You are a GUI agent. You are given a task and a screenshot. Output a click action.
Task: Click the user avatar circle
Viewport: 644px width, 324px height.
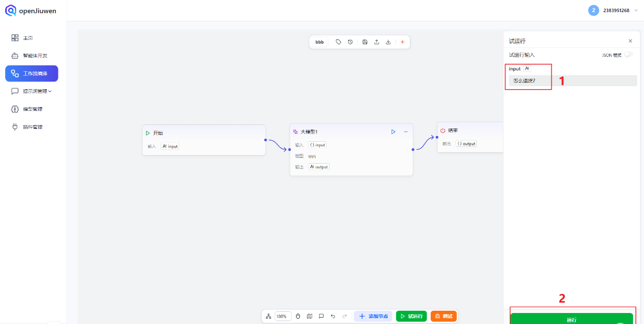[x=594, y=10]
